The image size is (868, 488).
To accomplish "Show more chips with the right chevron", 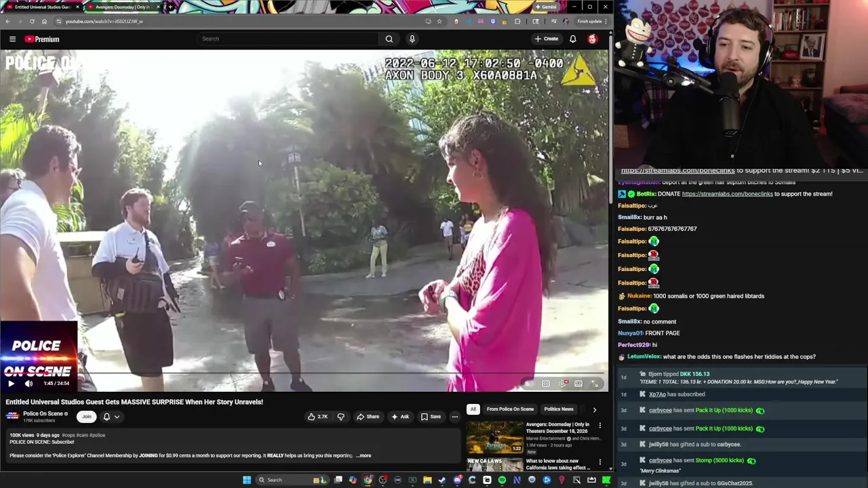I will tap(595, 409).
